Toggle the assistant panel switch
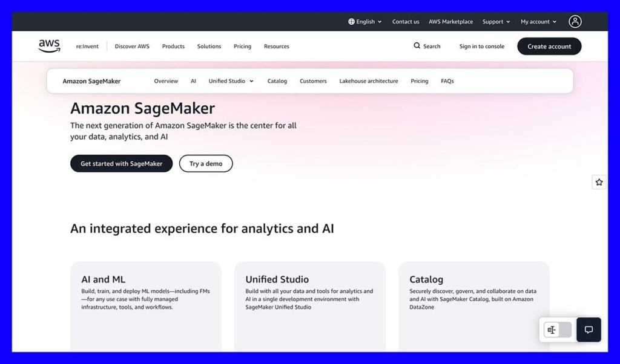 coord(558,330)
